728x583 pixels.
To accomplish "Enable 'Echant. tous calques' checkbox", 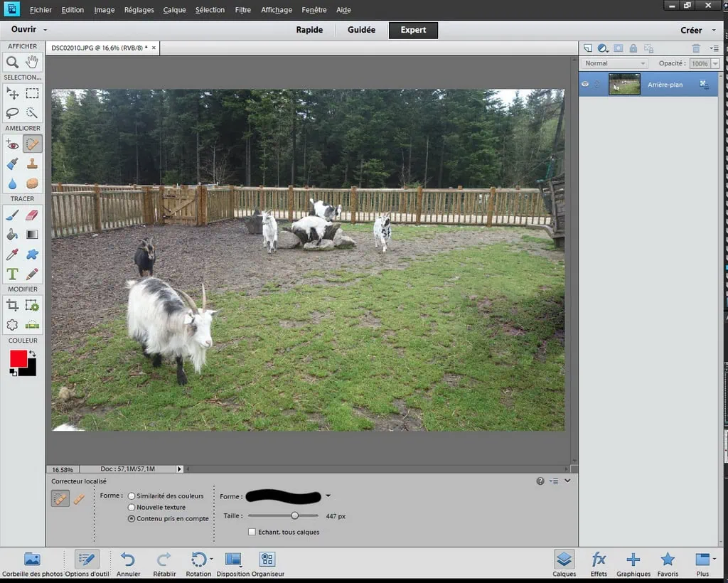I will 252,532.
